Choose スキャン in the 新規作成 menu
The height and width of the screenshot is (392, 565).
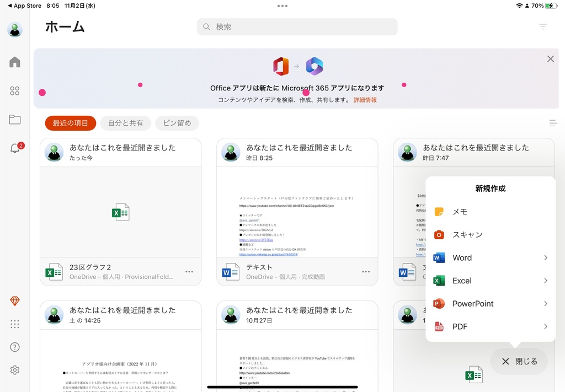click(491, 235)
